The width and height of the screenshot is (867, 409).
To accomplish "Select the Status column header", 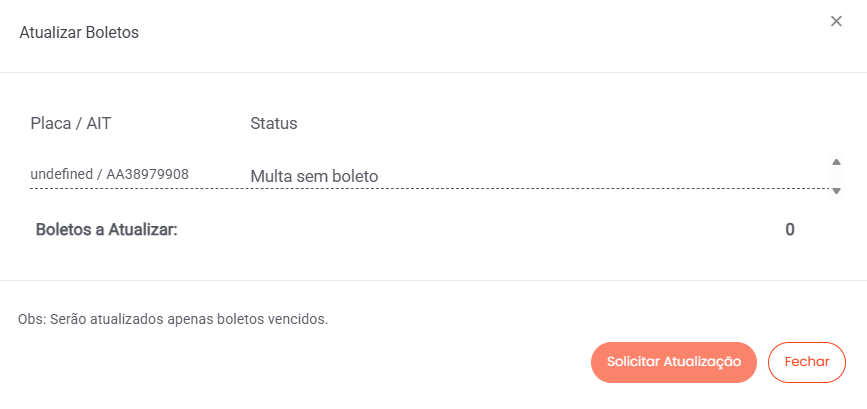I will 274,124.
